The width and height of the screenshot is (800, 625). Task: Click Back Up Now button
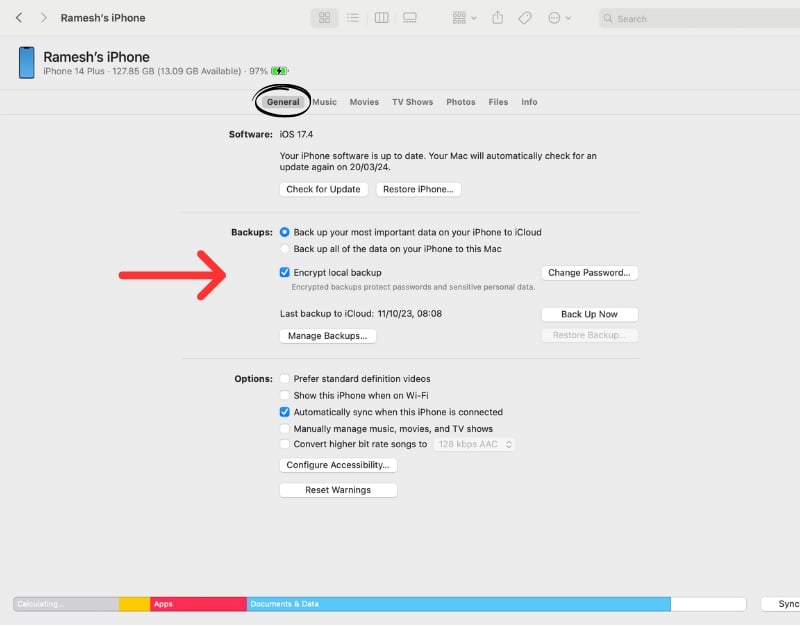coord(589,314)
